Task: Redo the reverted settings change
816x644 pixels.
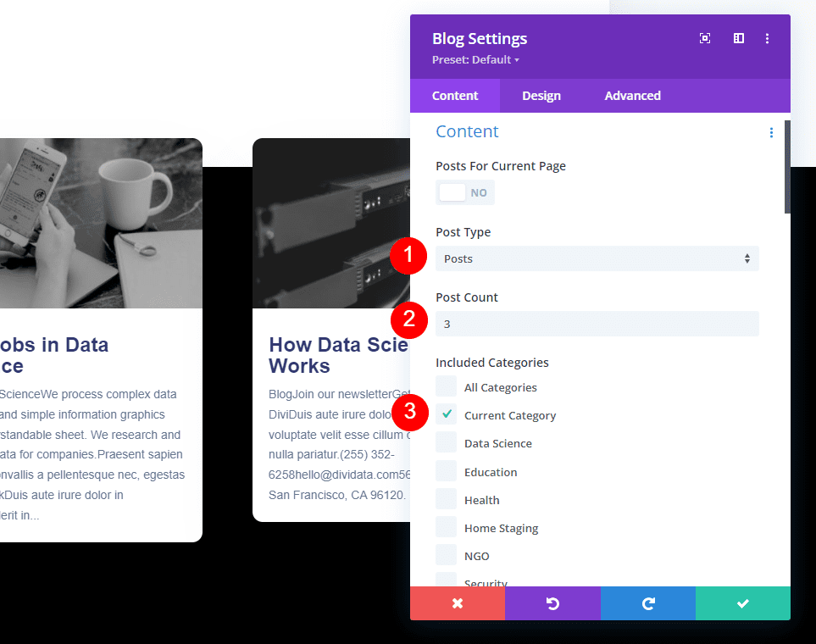Action: (x=647, y=603)
